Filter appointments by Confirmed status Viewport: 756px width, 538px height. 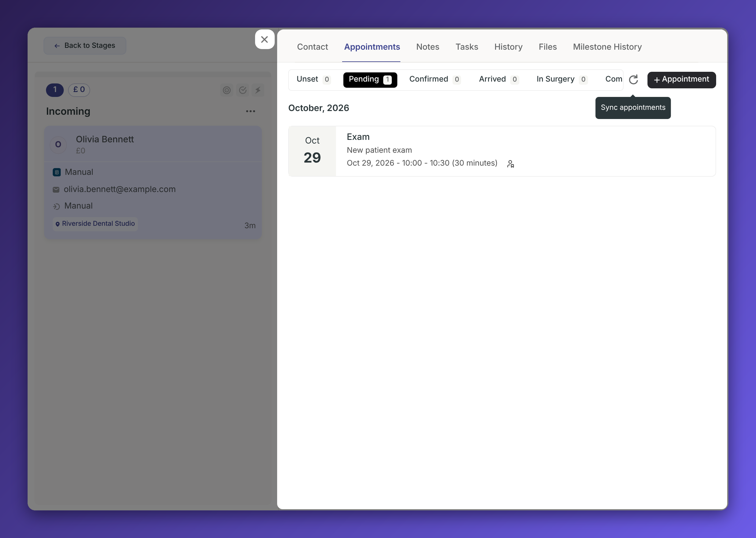[x=434, y=79]
